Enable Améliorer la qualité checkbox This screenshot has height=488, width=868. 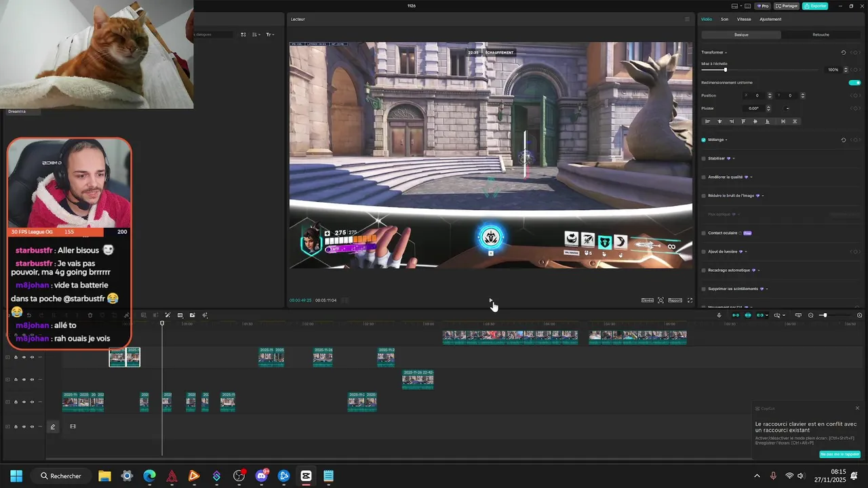click(703, 177)
